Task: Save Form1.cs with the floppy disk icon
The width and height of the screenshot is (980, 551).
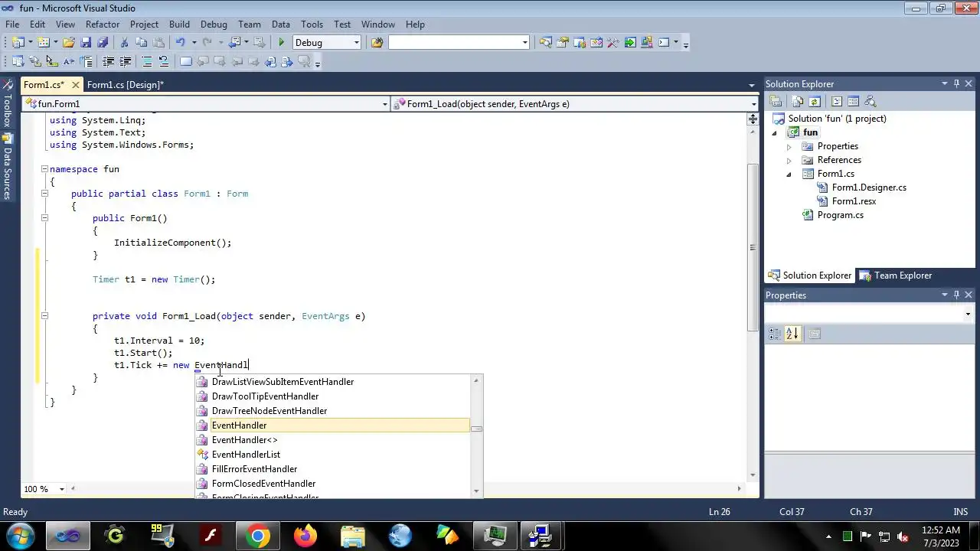Action: [x=86, y=42]
